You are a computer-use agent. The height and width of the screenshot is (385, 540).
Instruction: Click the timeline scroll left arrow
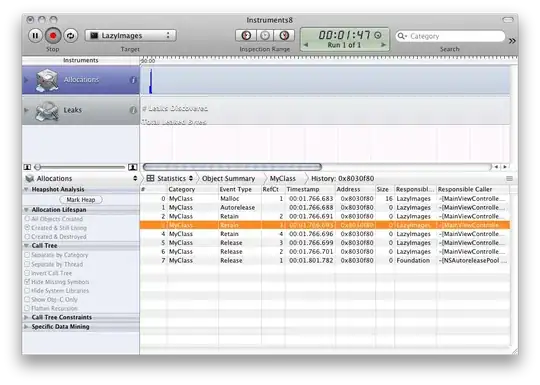coord(496,167)
